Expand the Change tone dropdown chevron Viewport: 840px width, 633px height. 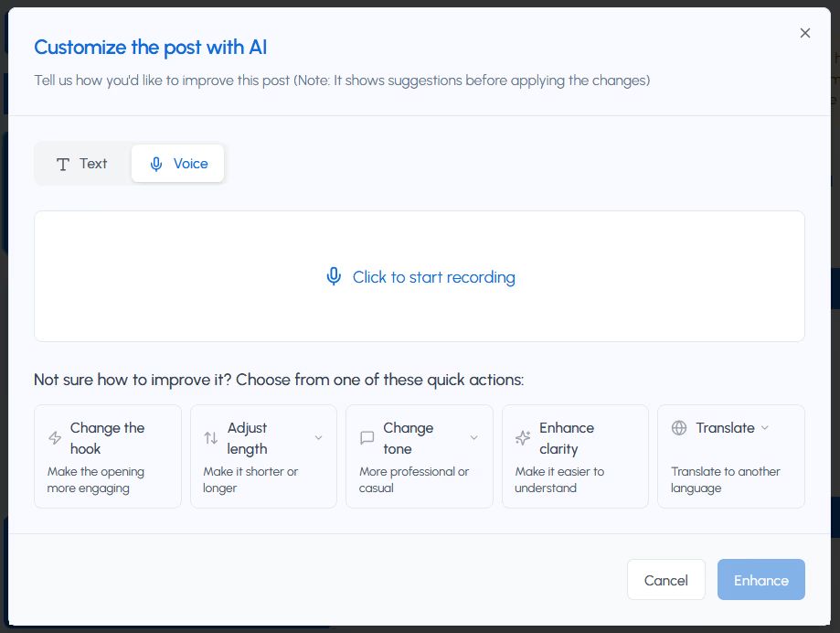(x=473, y=438)
